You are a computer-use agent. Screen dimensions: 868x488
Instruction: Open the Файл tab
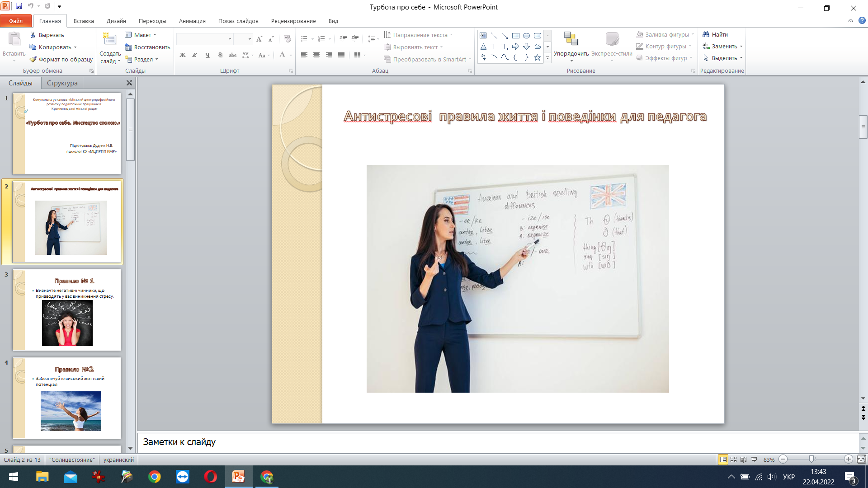(16, 21)
